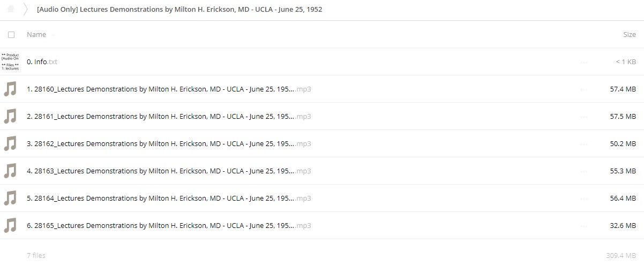Open more options for 0. Info.txt

pos(583,62)
